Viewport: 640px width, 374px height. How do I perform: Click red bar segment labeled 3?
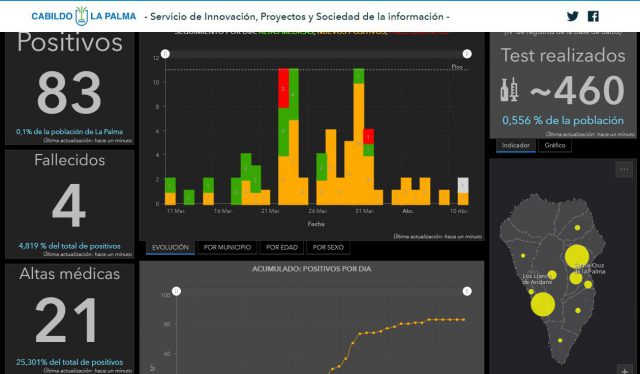(283, 88)
